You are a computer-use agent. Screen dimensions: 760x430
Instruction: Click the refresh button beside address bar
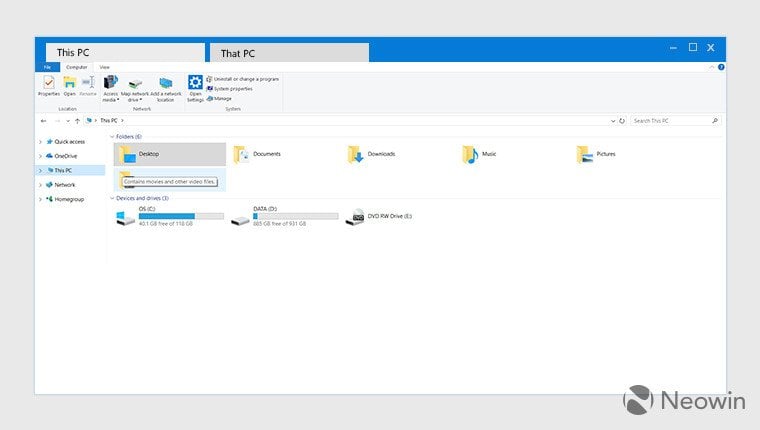pos(622,121)
